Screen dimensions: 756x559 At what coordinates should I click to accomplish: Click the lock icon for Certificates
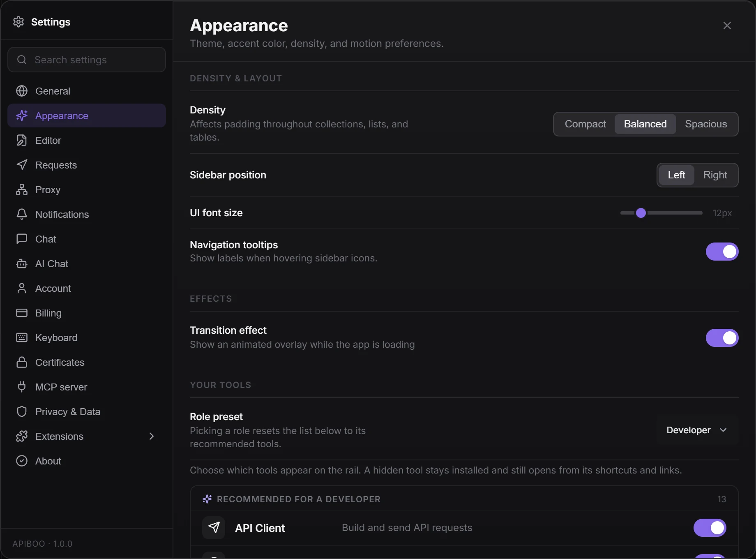click(x=22, y=362)
